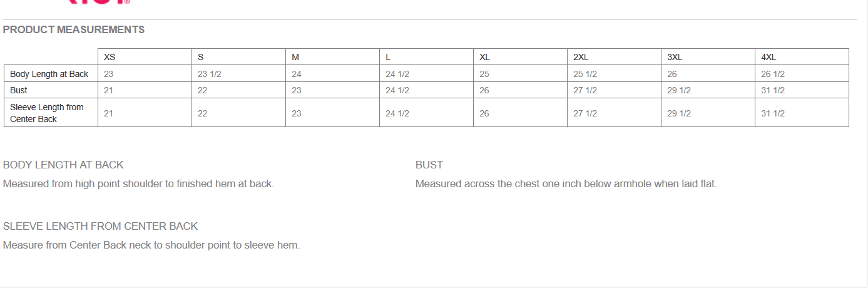Screen dimensions: 868x293
Task: Select the 3XL sleeve length value 29 1/2
Action: coord(679,113)
